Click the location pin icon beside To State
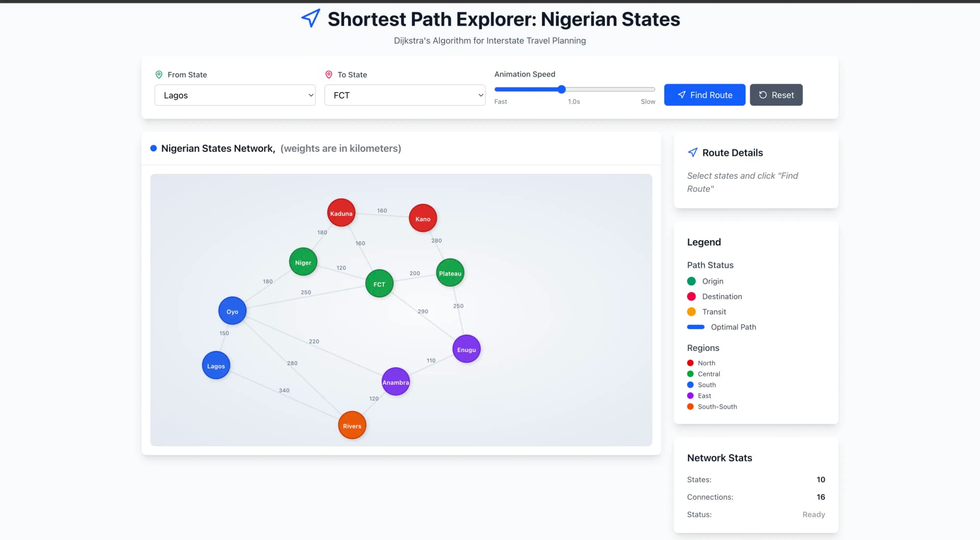Viewport: 980px width, 540px height. point(329,75)
